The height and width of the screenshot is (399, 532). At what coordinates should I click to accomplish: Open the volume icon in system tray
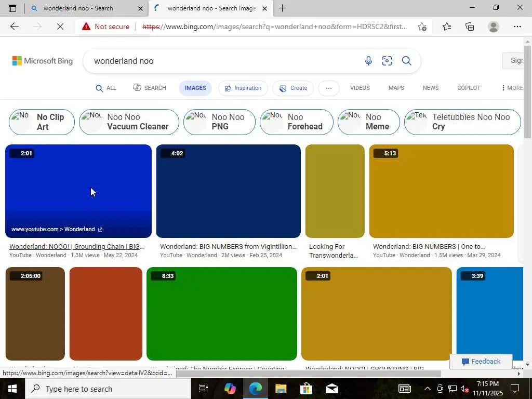click(465, 389)
